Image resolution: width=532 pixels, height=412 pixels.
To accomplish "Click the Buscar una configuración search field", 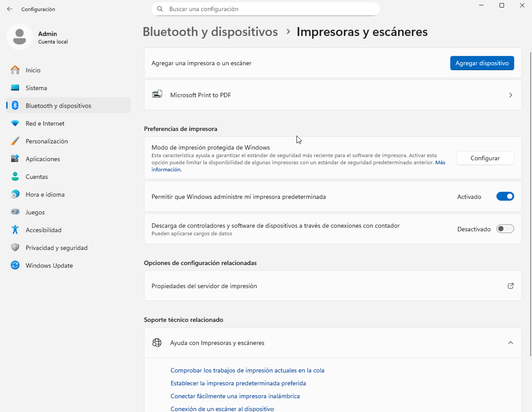I will [266, 9].
